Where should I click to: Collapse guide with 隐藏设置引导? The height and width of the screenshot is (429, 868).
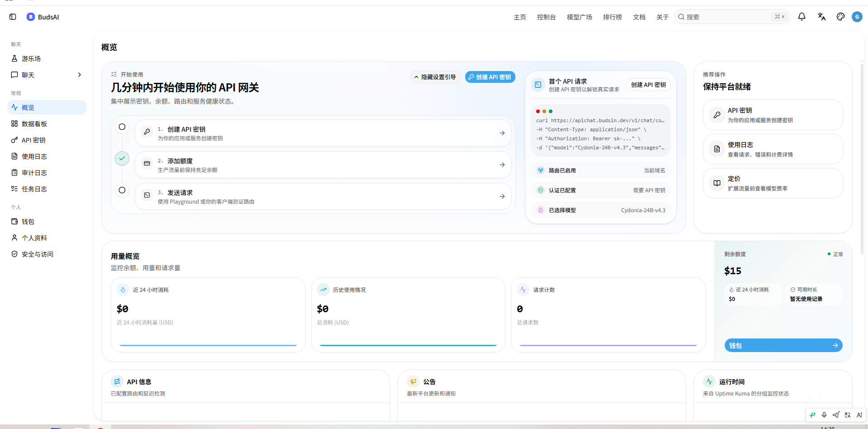point(435,77)
